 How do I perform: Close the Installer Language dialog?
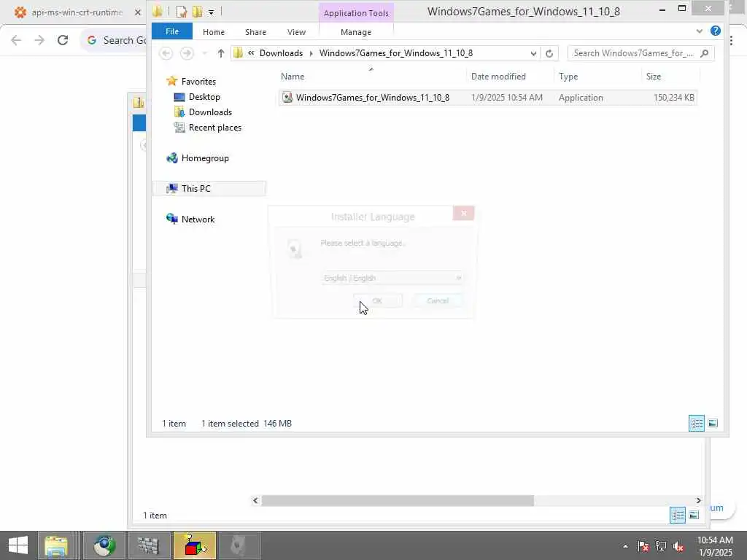point(463,213)
